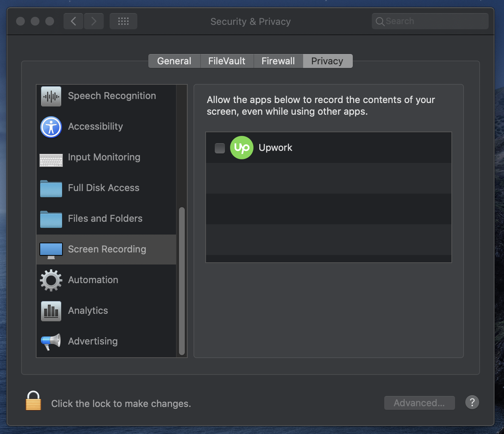Image resolution: width=504 pixels, height=434 pixels.
Task: Select the Automation gear icon
Action: click(51, 280)
